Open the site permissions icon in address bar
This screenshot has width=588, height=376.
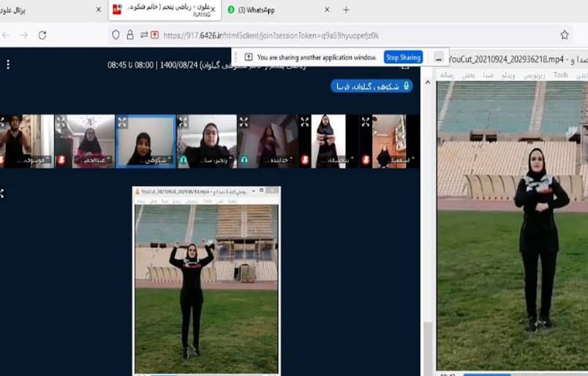[x=144, y=34]
